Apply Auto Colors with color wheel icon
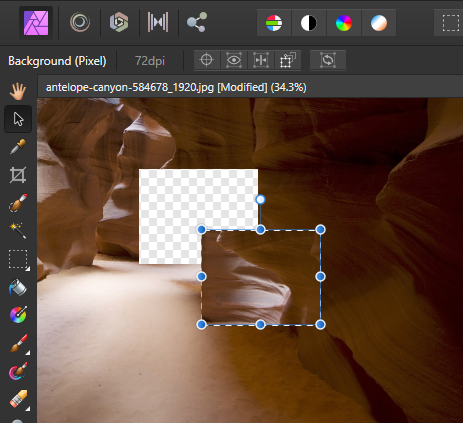This screenshot has width=463, height=423. [x=344, y=23]
